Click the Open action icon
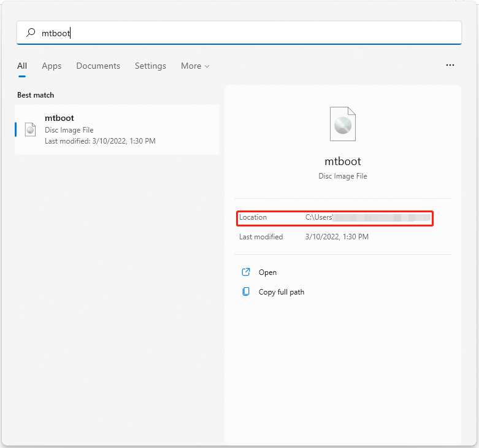The image size is (479, 448). click(246, 272)
